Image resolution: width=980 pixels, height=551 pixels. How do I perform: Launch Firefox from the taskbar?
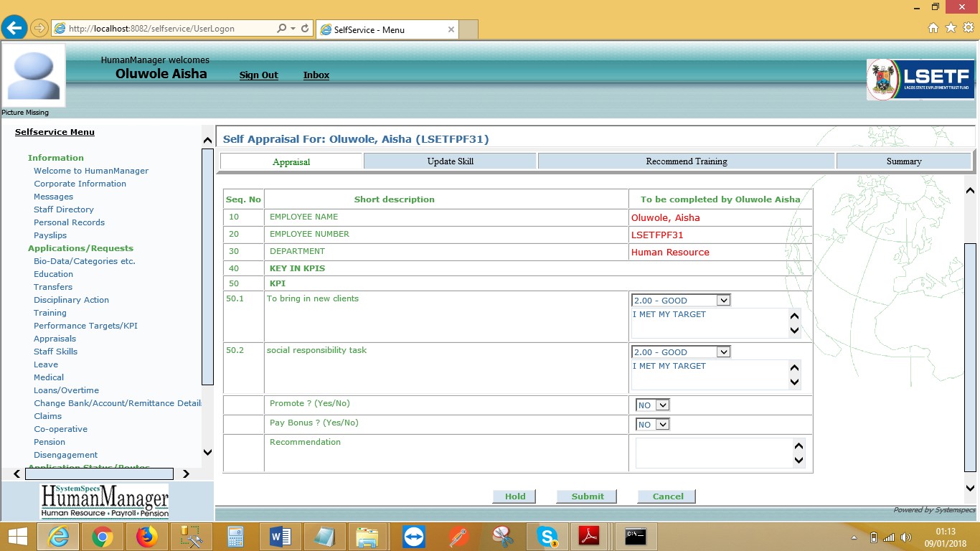click(147, 537)
